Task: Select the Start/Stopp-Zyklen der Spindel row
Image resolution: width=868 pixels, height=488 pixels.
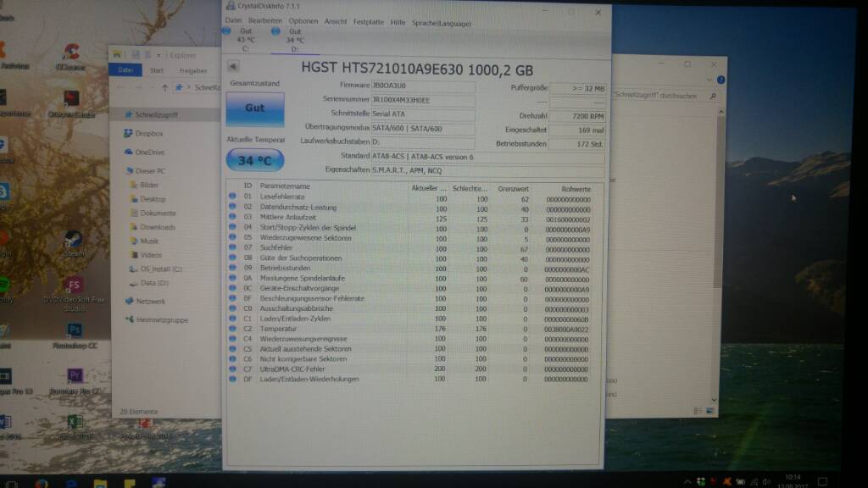Action: point(410,228)
